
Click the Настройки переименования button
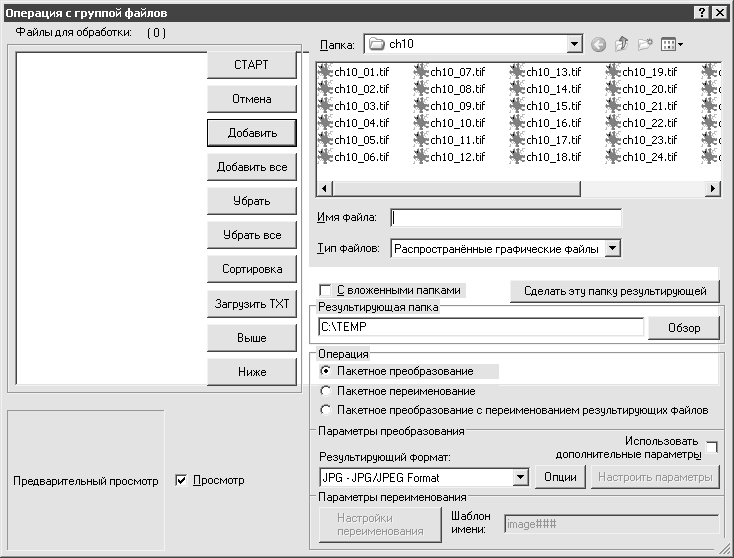click(x=380, y=525)
